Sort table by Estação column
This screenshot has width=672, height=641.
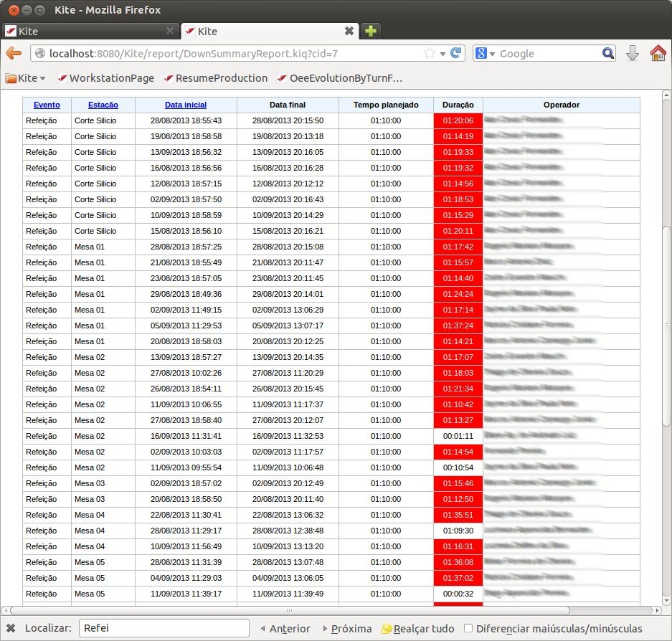tap(103, 105)
